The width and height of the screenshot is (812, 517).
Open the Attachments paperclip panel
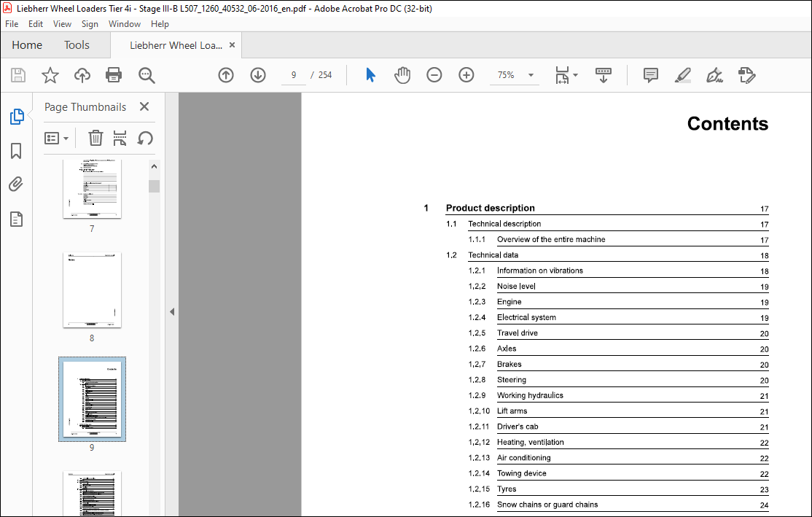point(16,184)
